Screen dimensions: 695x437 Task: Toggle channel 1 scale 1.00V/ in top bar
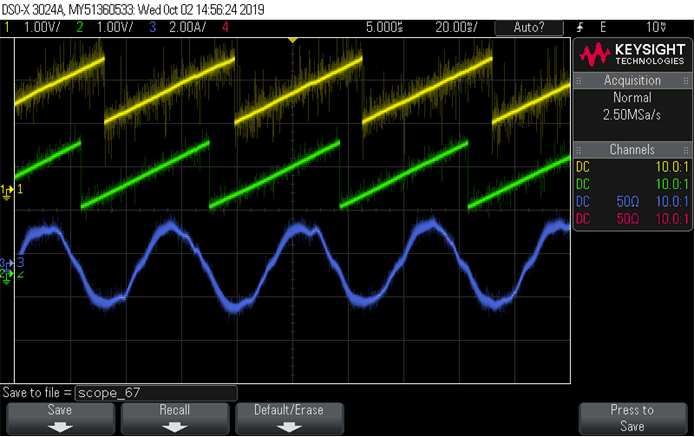point(42,26)
